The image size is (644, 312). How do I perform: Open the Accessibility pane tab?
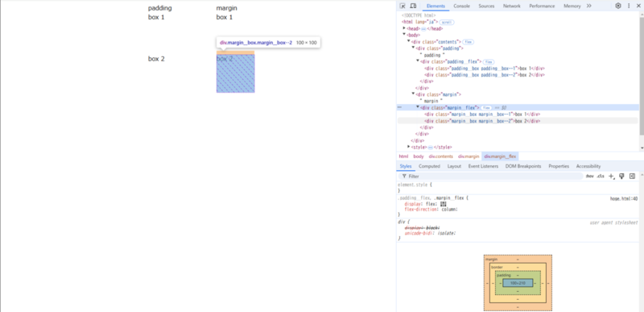tap(588, 166)
